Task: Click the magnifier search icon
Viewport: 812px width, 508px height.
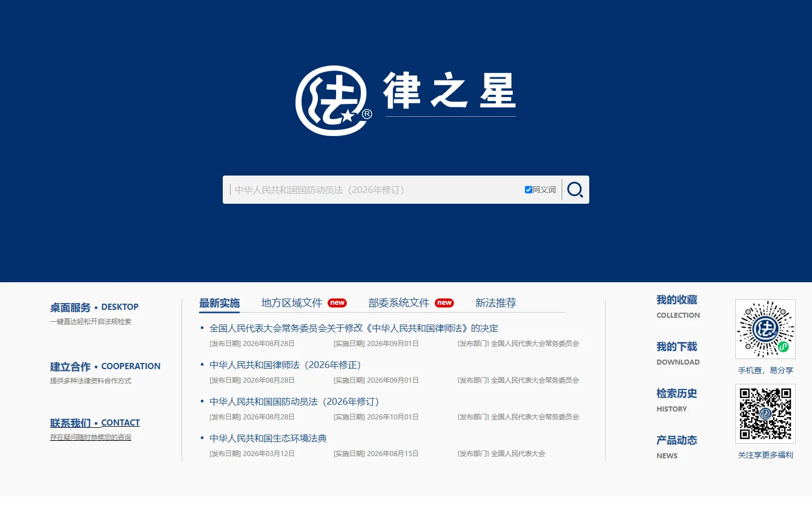Action: click(x=575, y=190)
